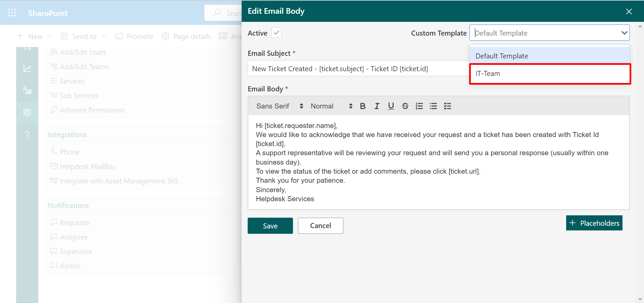Screen dimensions: 644x303
Task: Open the agent/users icon in the left sidebar
Action: click(27, 90)
